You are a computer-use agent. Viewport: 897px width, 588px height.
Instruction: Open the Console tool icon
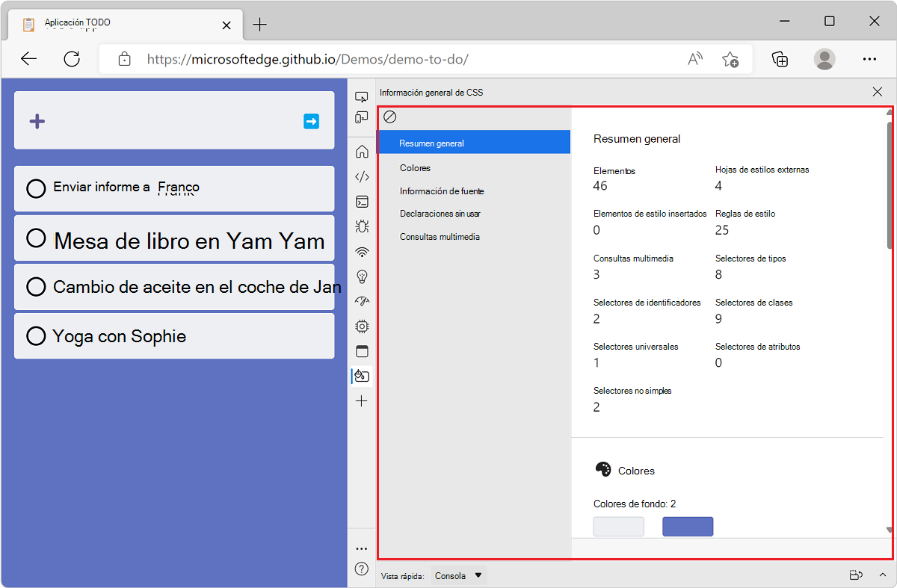click(x=362, y=202)
